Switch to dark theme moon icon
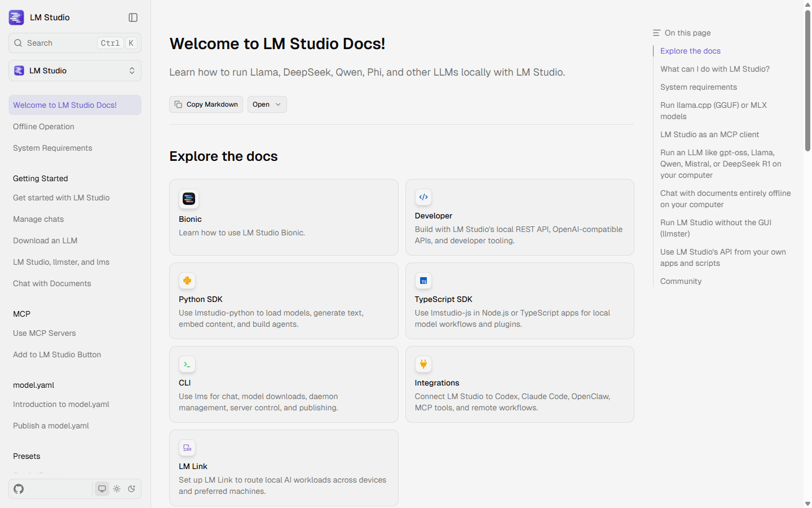812x508 pixels. click(x=131, y=489)
